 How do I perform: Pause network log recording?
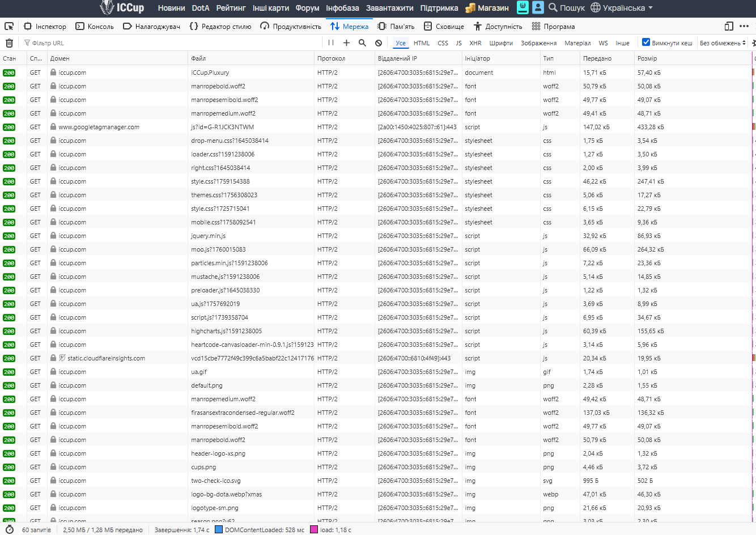[331, 43]
